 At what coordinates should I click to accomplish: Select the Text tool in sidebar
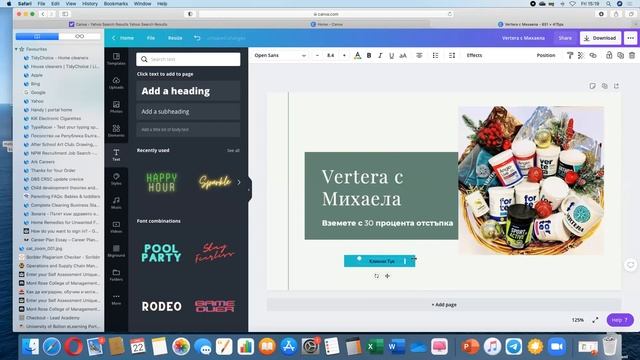tap(116, 155)
